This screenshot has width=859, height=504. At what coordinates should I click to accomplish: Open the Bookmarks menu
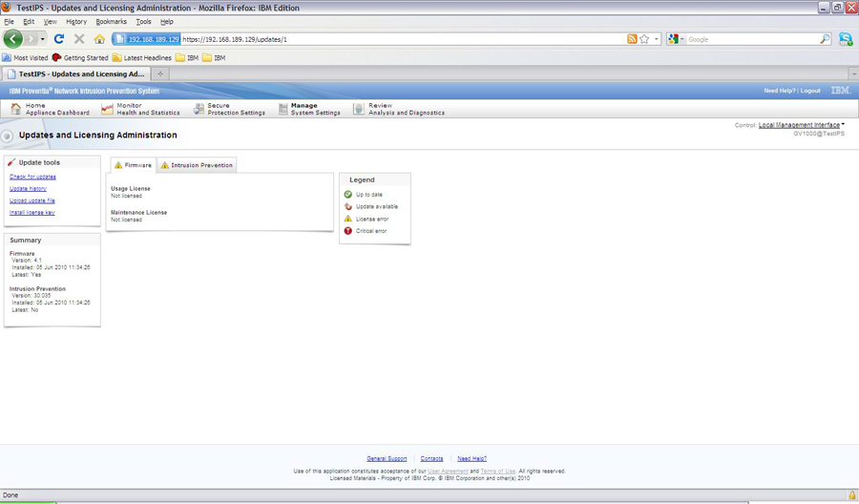pos(112,21)
